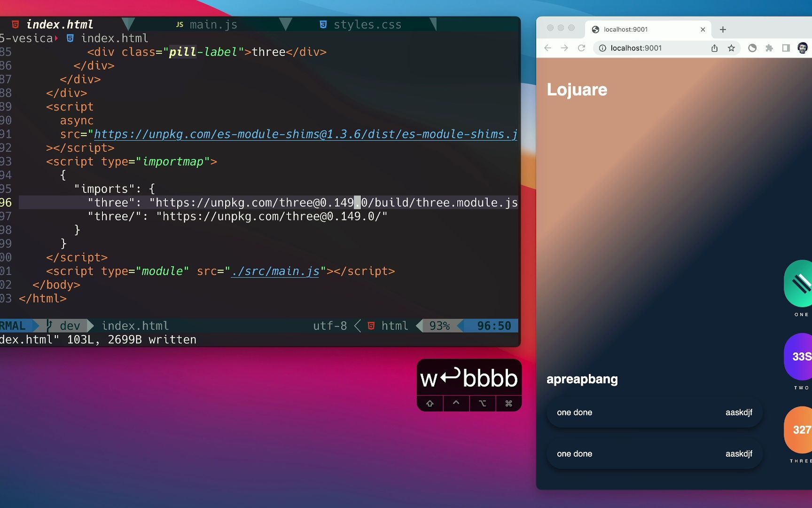Select the localhost:9001 browser tab

(648, 29)
